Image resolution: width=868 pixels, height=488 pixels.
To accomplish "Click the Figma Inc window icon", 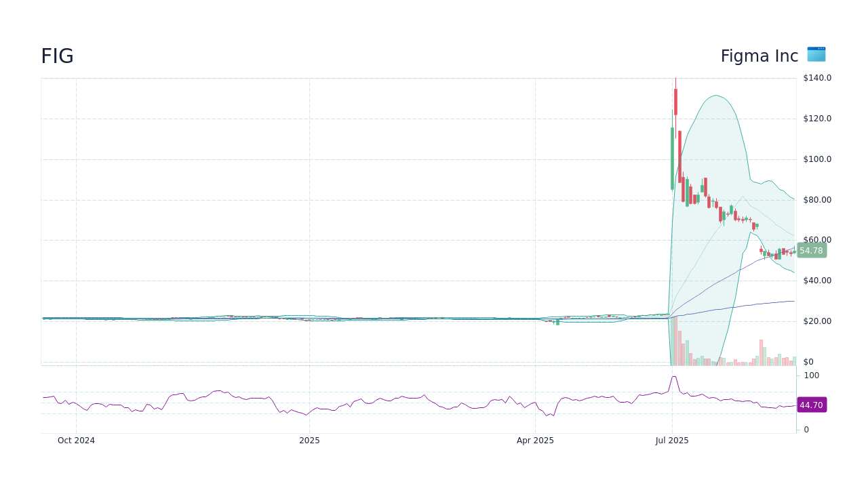I will point(816,55).
